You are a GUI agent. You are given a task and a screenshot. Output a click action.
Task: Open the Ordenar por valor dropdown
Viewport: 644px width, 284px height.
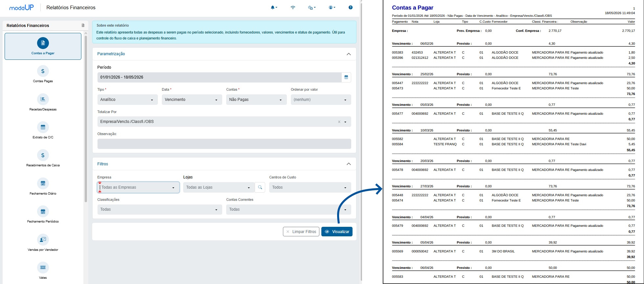click(321, 100)
